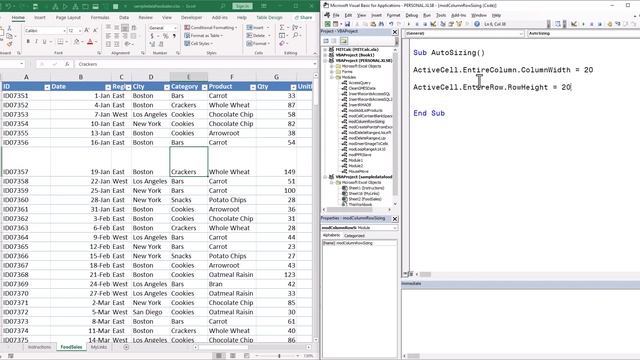Open the Run menu in VBA editor

[427, 15]
